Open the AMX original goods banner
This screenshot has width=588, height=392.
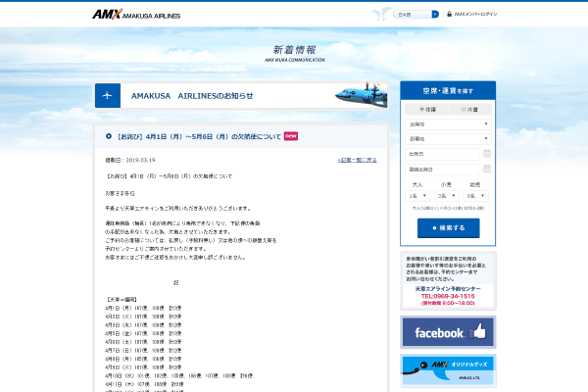(448, 370)
